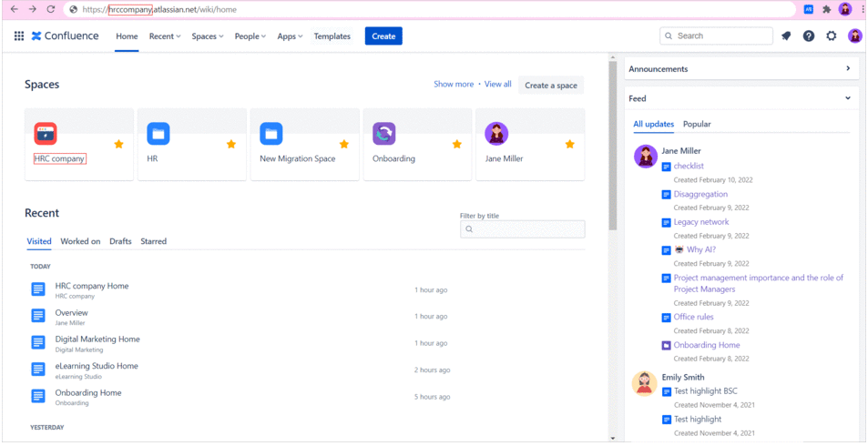Click the blue Create button
The image size is (868, 446).
pyautogui.click(x=383, y=36)
